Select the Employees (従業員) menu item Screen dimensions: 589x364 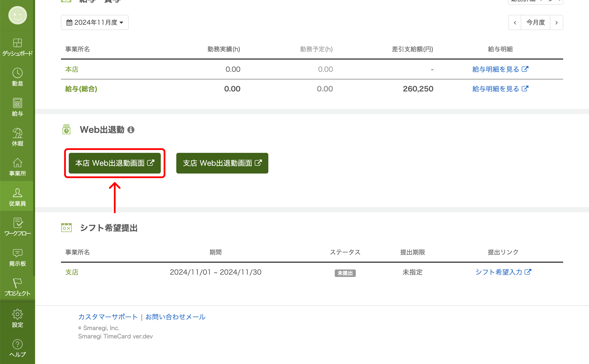17,197
